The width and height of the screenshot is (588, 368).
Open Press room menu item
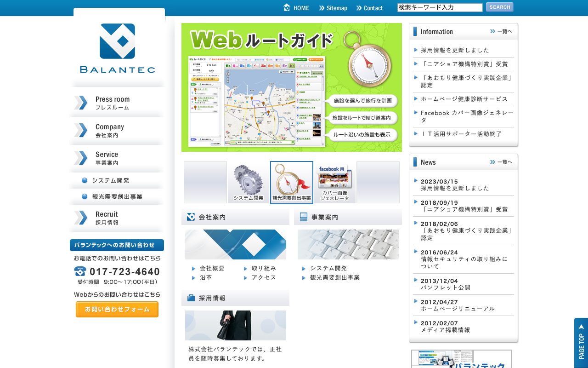[x=117, y=103]
